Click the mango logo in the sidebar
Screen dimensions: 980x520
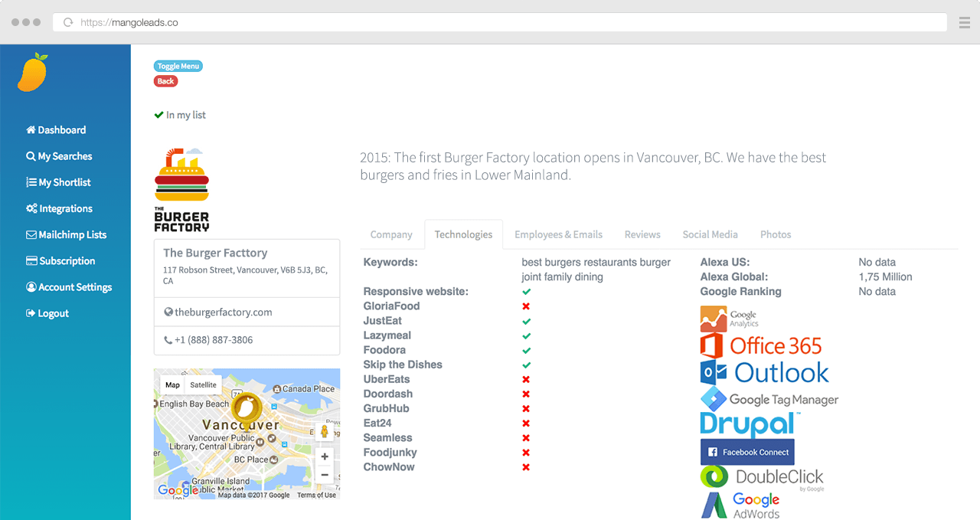(33, 73)
